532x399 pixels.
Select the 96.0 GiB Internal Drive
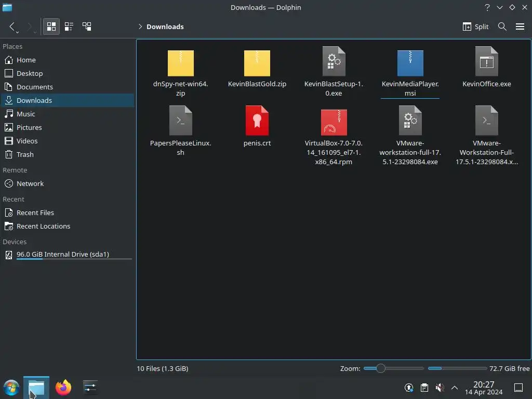coord(67,255)
